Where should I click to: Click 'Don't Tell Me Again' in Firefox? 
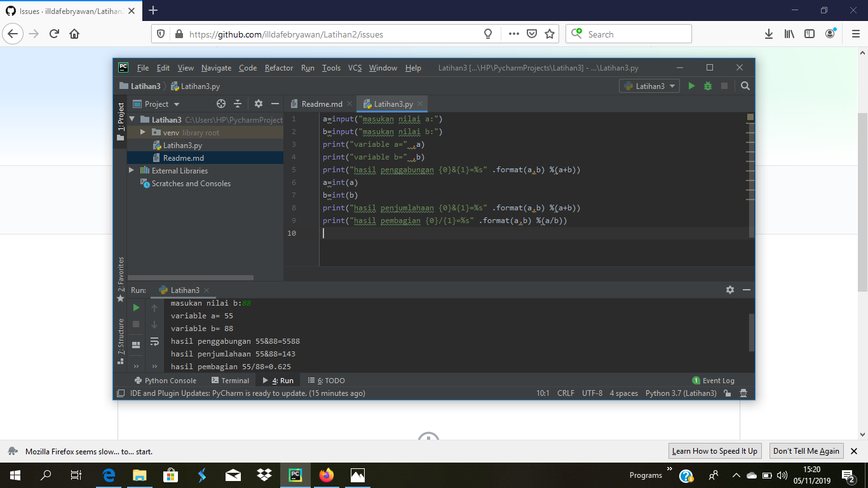coord(806,451)
